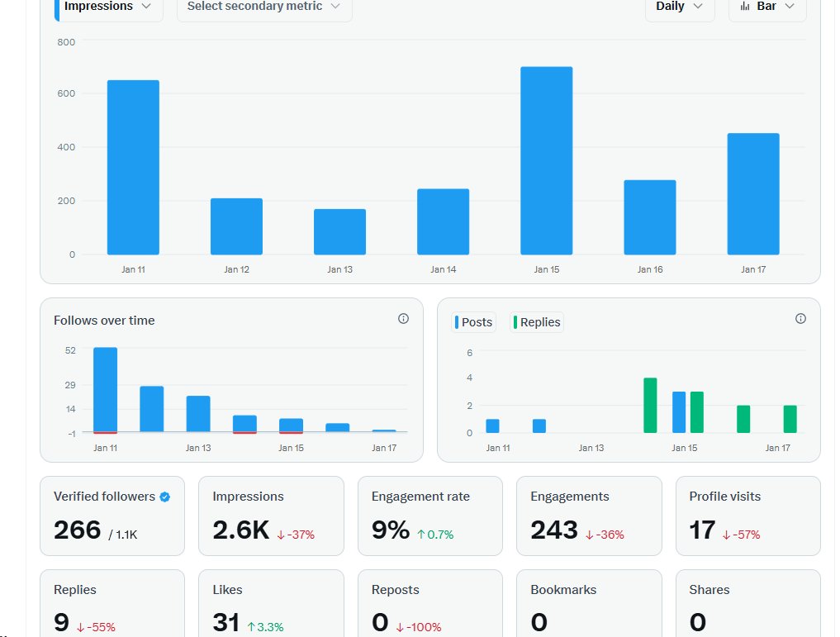Open the Shares metric card
This screenshot has height=637, width=840.
click(748, 603)
